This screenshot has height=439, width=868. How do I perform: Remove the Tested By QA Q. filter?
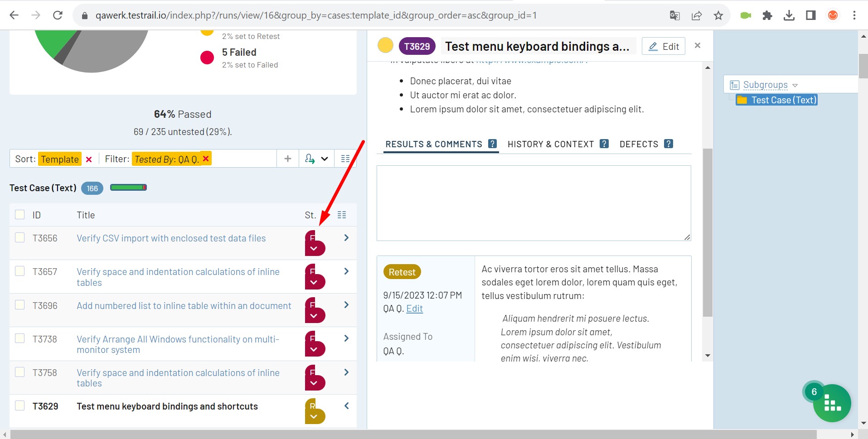tap(206, 158)
